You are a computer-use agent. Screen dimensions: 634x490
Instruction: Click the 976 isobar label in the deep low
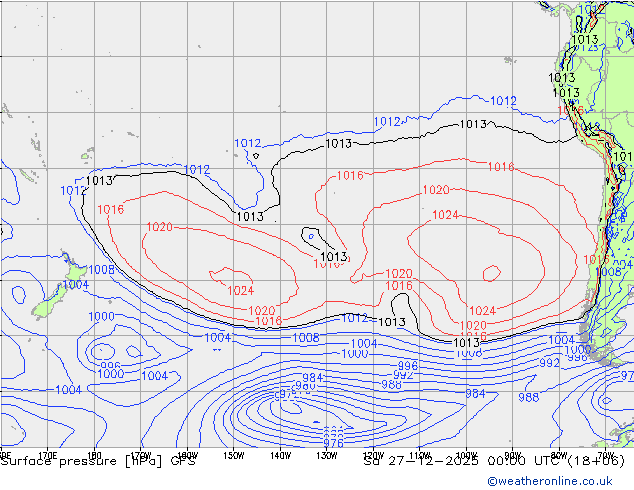tap(334, 443)
